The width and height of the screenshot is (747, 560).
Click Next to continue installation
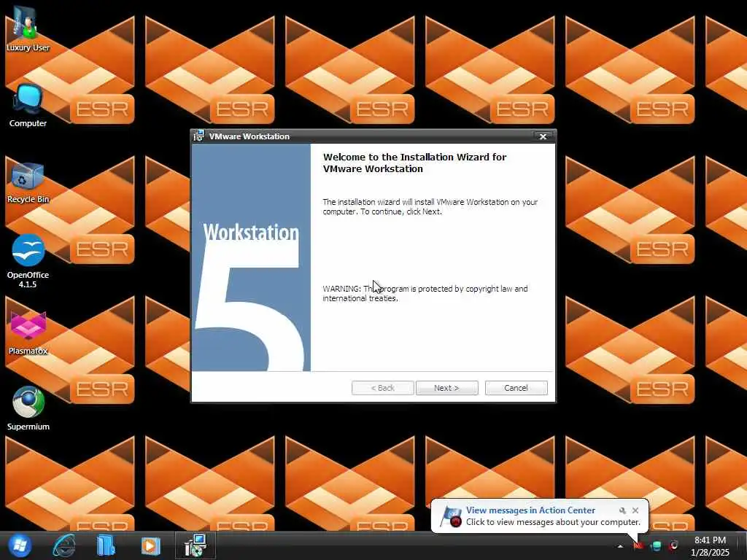click(447, 388)
